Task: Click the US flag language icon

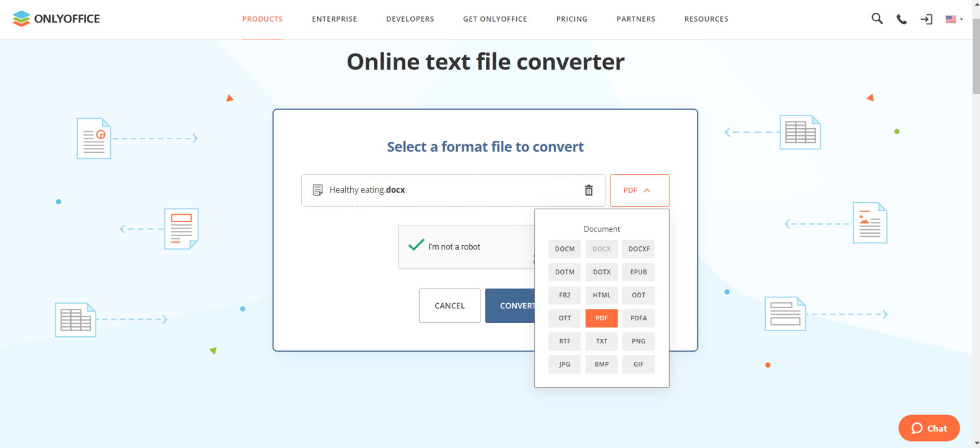Action: tap(949, 19)
